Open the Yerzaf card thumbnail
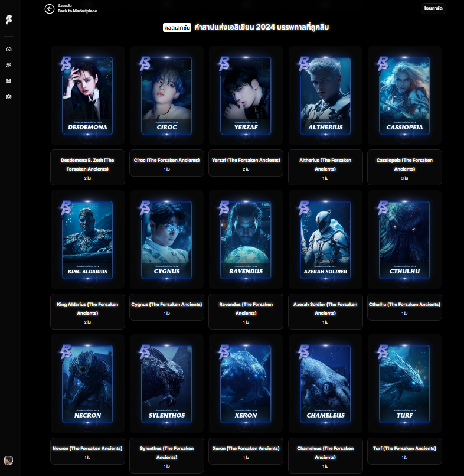The image size is (464, 476). click(246, 95)
